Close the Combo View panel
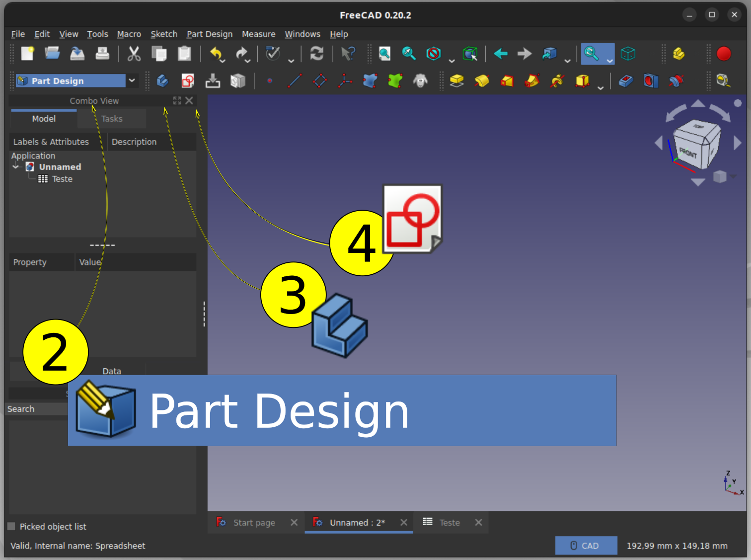751x560 pixels. coord(189,100)
